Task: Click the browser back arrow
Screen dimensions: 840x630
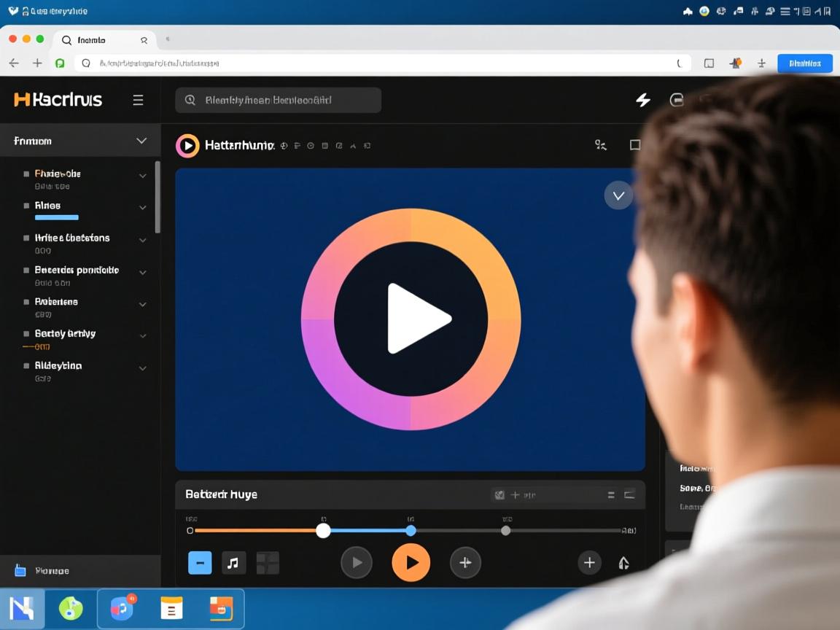Action: click(14, 63)
